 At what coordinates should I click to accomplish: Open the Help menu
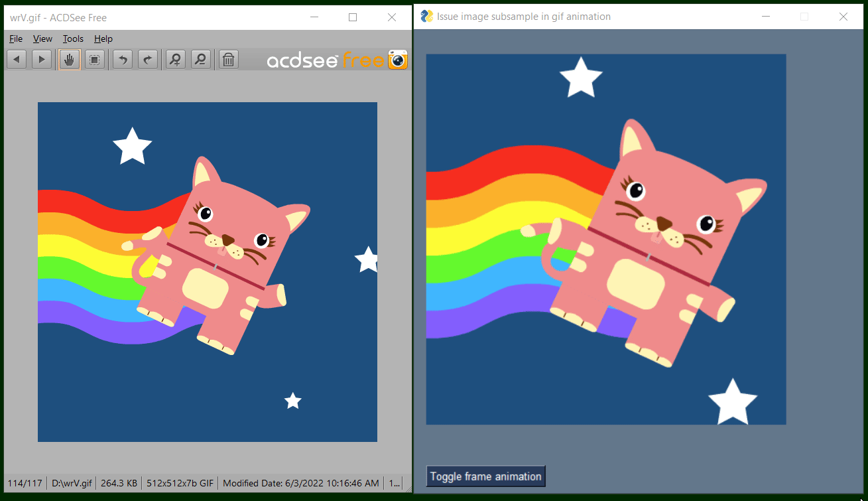[103, 38]
